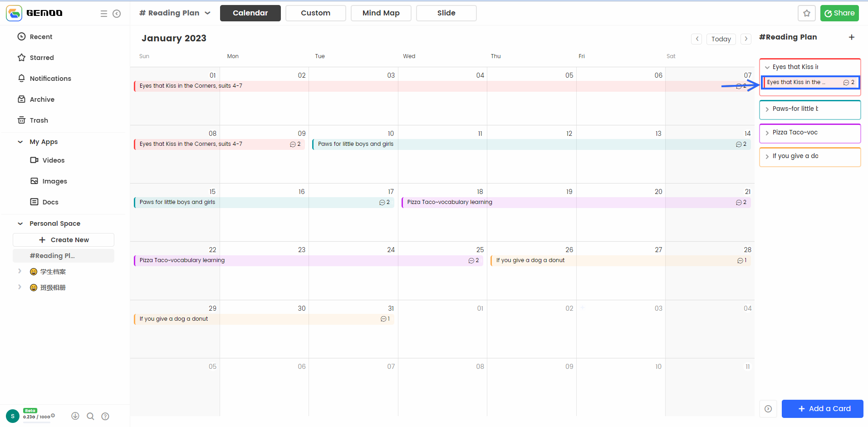Screen dimensions: 868x427
Task: Open Paws for little boys event on January 10
Action: (x=531, y=144)
